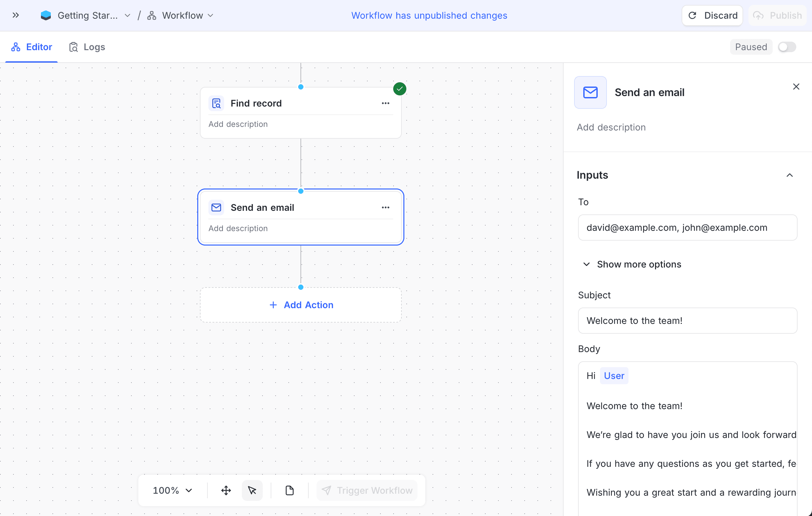Enable the Paused toggle switch
The width and height of the screenshot is (812, 516).
tap(787, 47)
